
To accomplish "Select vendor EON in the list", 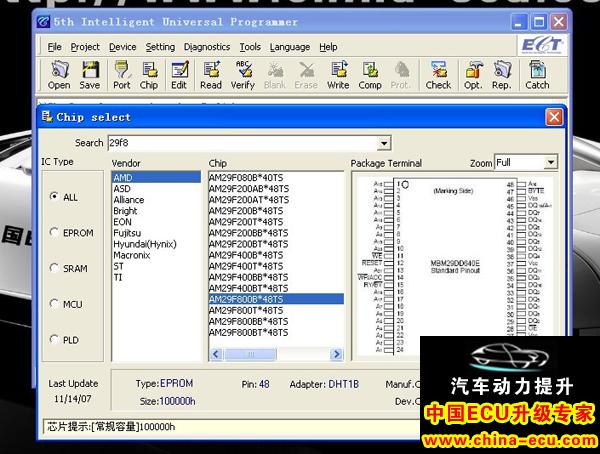I will (x=156, y=222).
